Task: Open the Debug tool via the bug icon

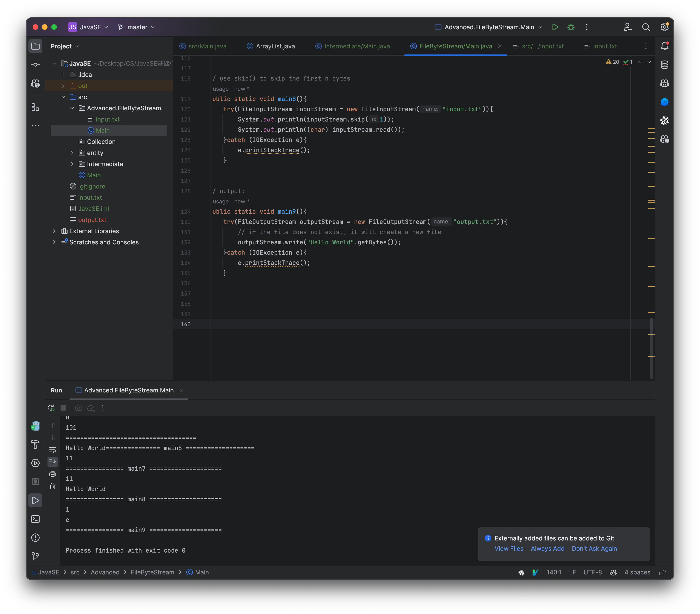Action: [x=571, y=27]
